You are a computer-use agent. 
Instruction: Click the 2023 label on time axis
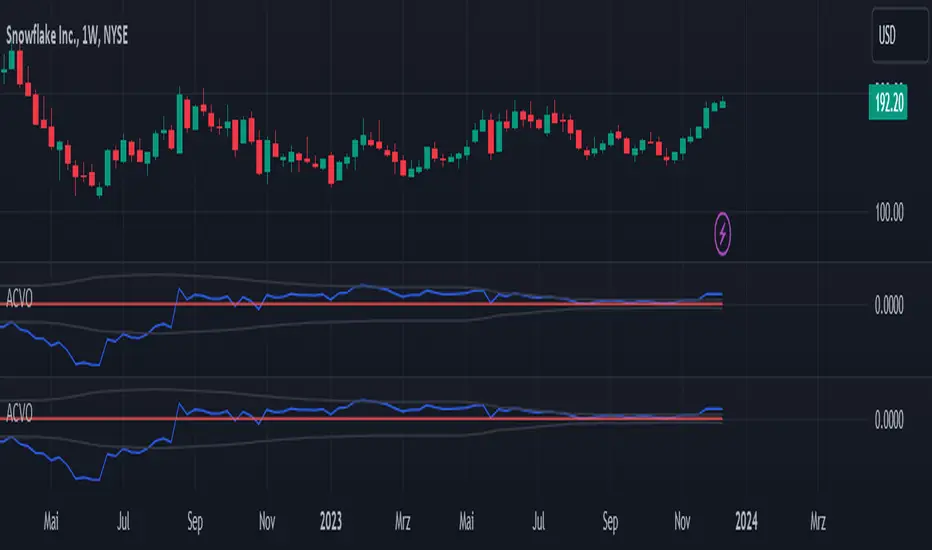point(330,521)
